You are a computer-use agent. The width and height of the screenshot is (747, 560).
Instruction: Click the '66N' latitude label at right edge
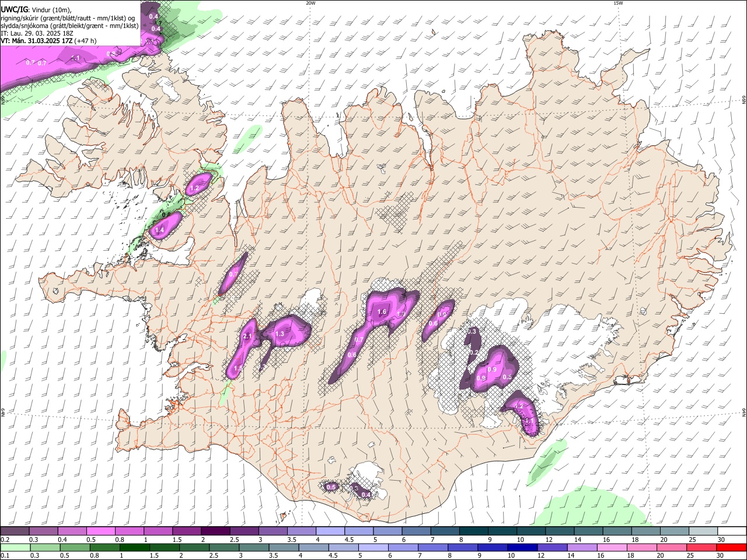pyautogui.click(x=744, y=100)
